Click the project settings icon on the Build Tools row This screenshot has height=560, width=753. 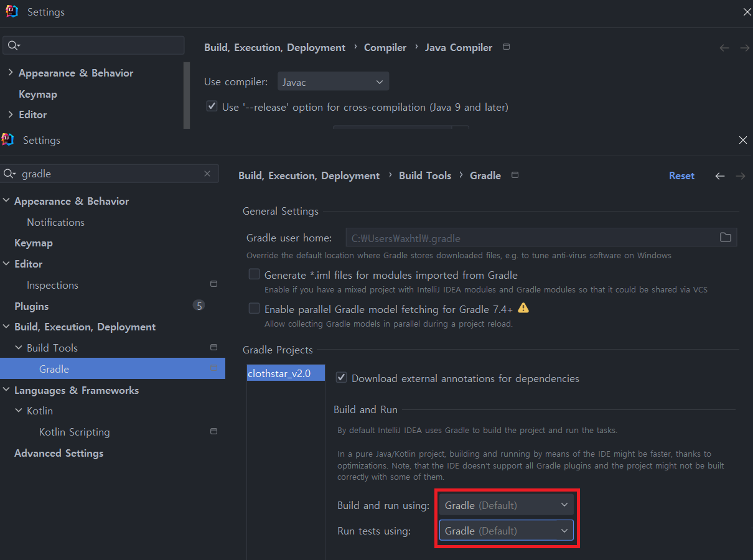pos(213,347)
